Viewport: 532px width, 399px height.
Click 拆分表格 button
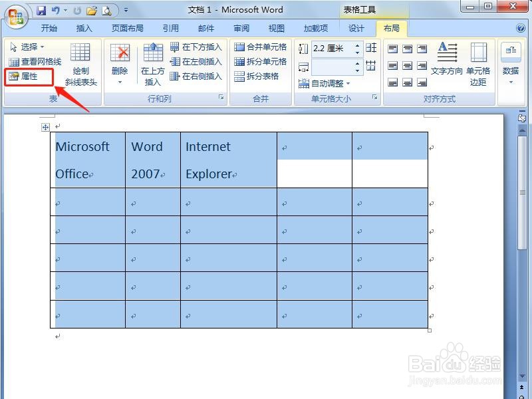pos(256,76)
